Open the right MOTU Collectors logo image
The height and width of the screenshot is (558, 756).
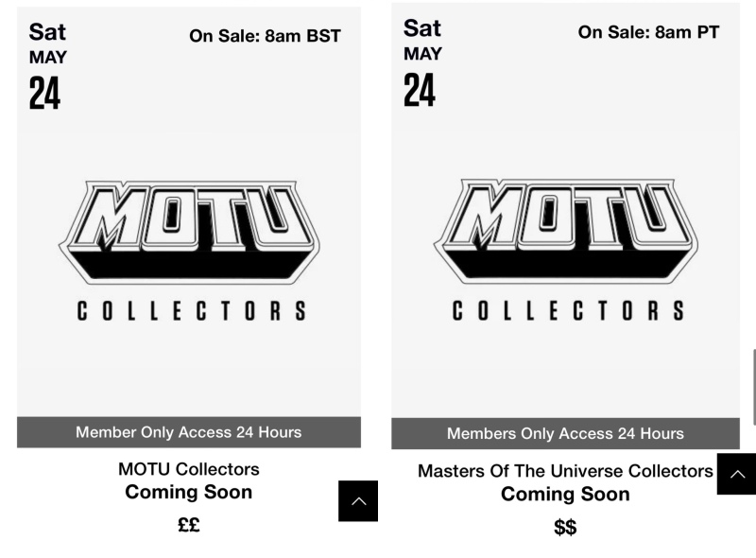pos(565,250)
